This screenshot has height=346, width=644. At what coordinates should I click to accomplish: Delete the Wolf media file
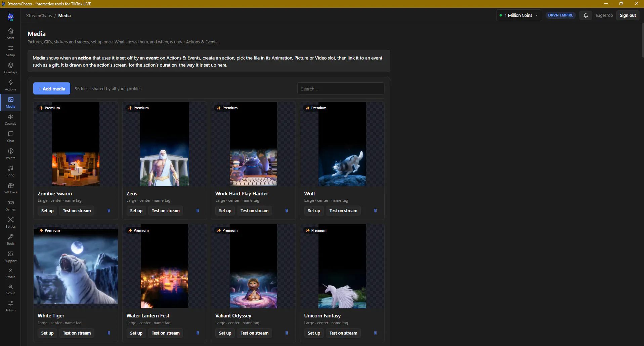pos(375,211)
